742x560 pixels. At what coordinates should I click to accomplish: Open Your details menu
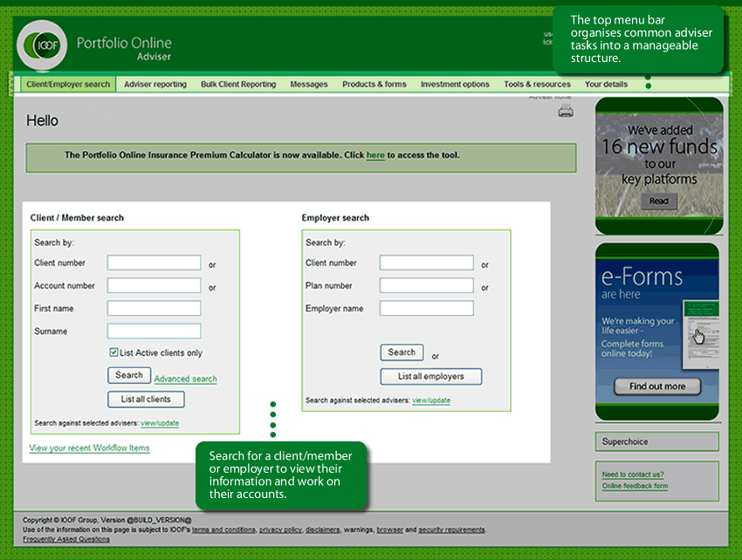click(x=606, y=85)
